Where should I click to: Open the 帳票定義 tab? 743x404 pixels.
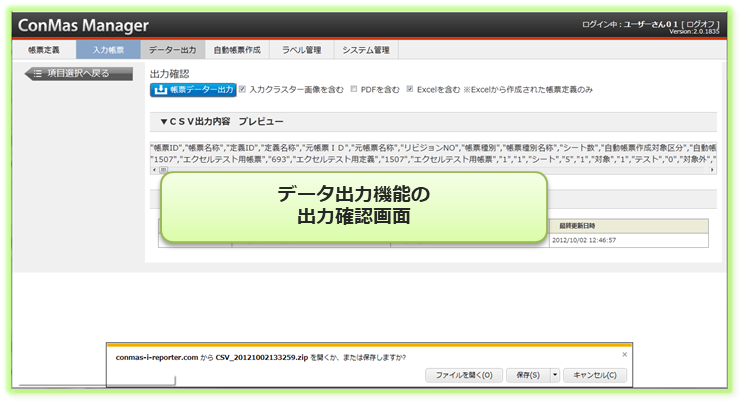pos(41,49)
